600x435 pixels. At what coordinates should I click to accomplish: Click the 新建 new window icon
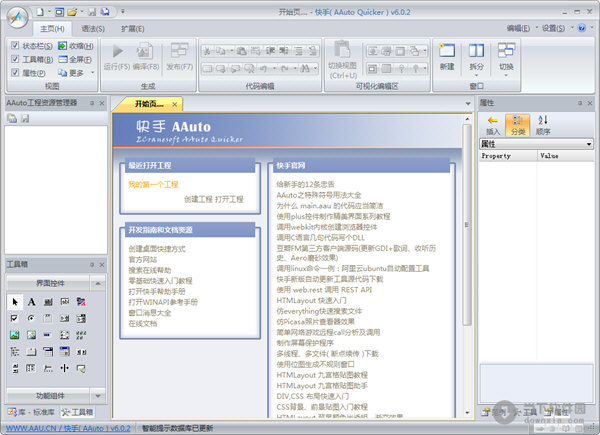(x=447, y=51)
